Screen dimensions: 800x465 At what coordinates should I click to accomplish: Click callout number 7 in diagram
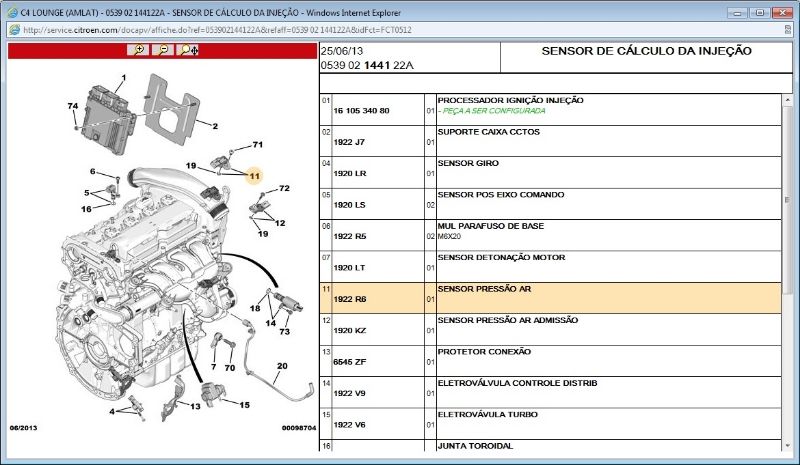[213, 367]
